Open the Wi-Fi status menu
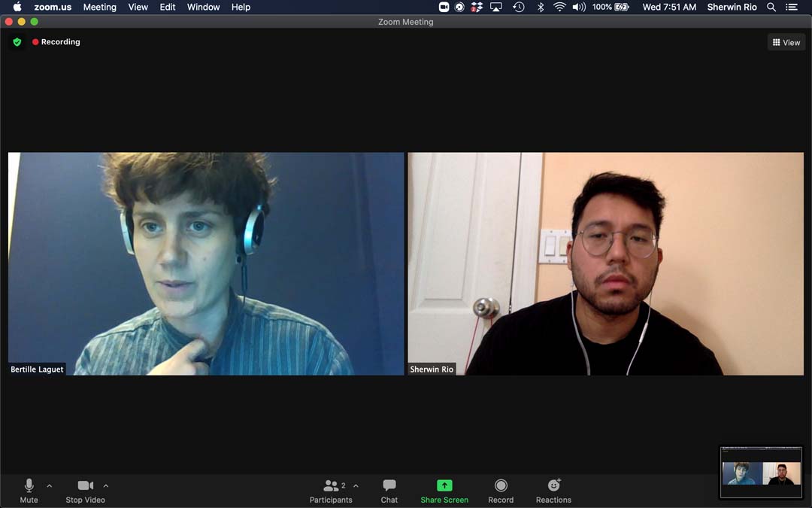Screen dimensions: 812x508 559,7
